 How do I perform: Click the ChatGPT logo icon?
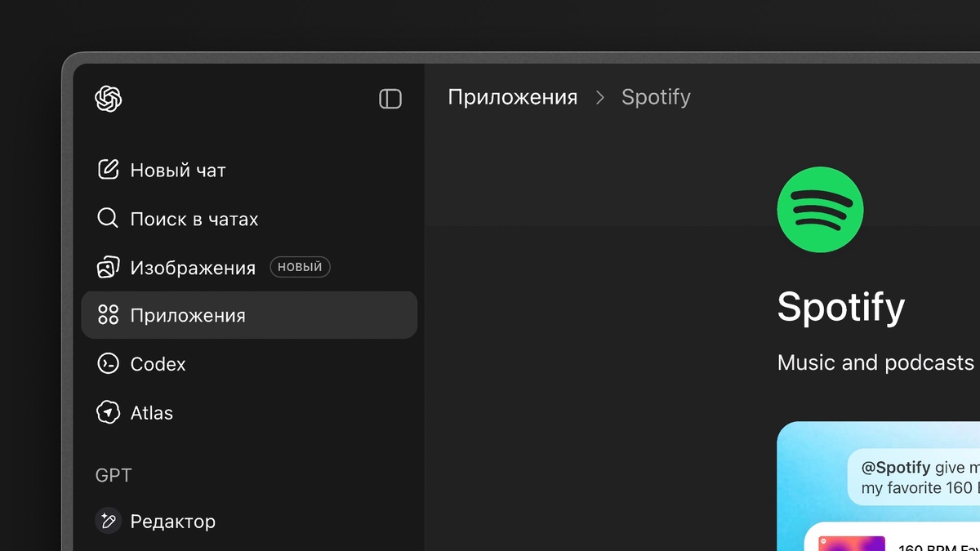pos(109,99)
